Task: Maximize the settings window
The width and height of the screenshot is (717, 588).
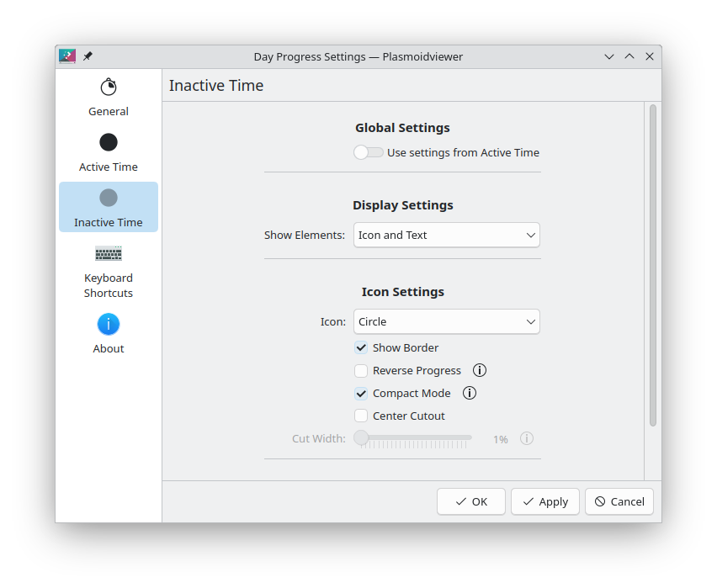Action: 629,56
